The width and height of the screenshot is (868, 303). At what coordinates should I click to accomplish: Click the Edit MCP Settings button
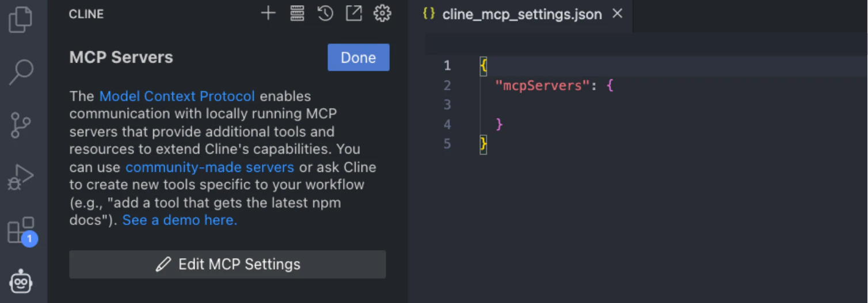tap(227, 264)
